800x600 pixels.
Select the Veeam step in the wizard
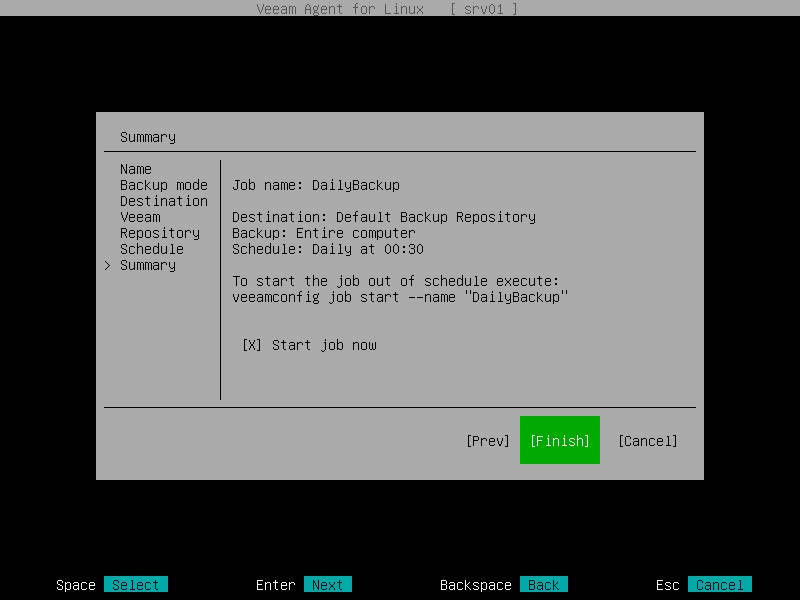pyautogui.click(x=140, y=217)
